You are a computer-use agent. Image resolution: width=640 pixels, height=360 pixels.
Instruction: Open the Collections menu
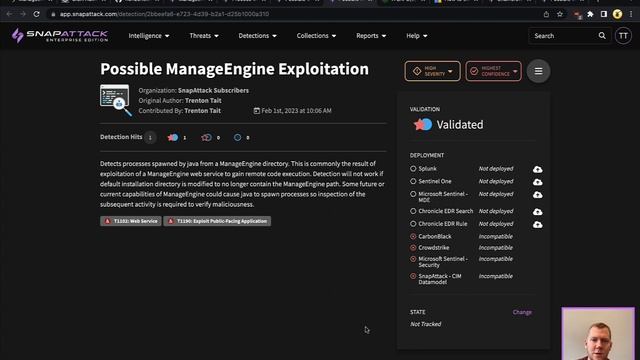point(316,36)
